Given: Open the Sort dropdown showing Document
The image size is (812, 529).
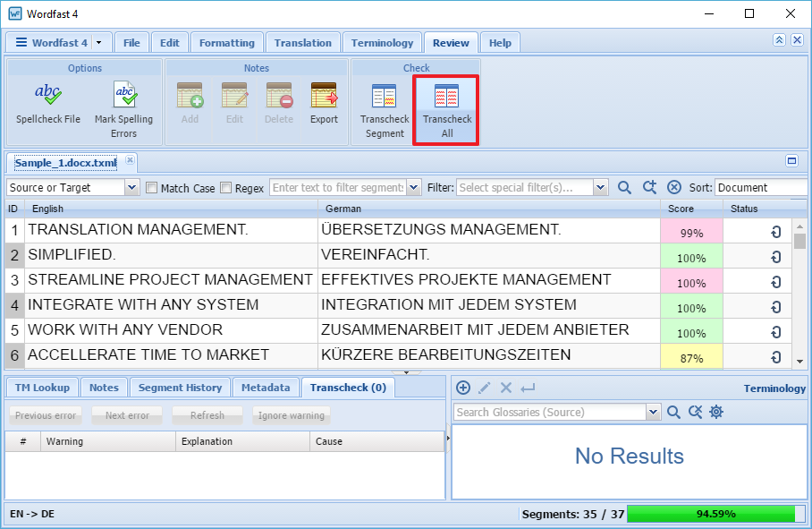Looking at the screenshot, I should [x=761, y=188].
